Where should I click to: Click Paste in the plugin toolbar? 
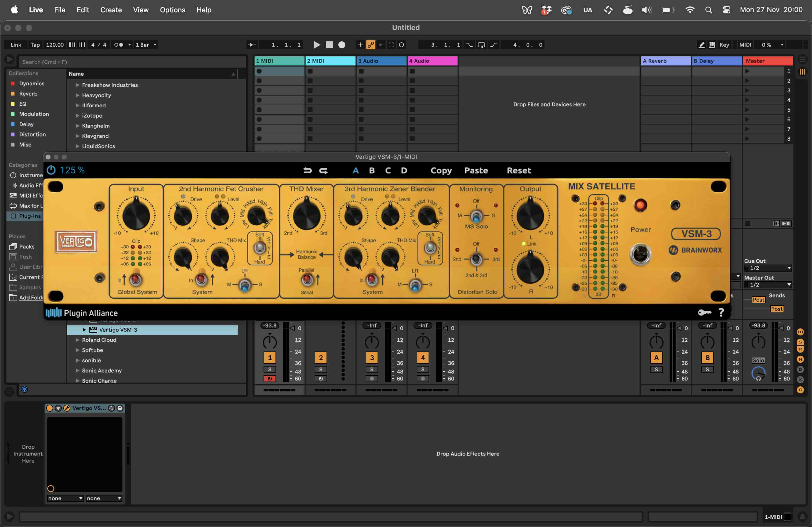pos(476,170)
